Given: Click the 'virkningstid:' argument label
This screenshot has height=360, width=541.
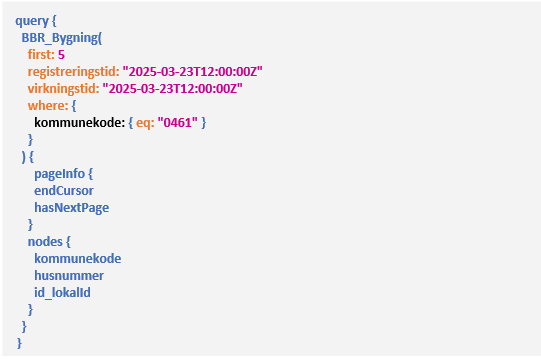Looking at the screenshot, I should pos(63,89).
